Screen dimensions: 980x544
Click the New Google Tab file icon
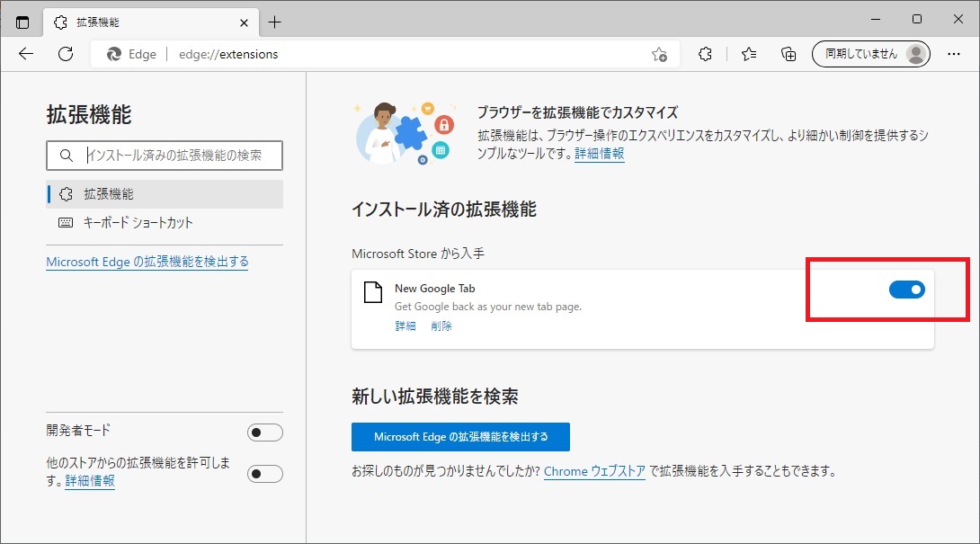373,292
